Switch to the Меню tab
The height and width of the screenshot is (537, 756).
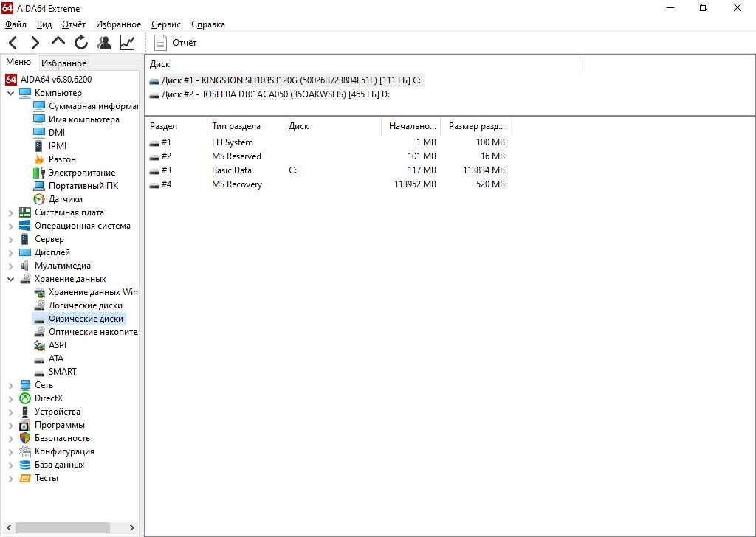[18, 62]
